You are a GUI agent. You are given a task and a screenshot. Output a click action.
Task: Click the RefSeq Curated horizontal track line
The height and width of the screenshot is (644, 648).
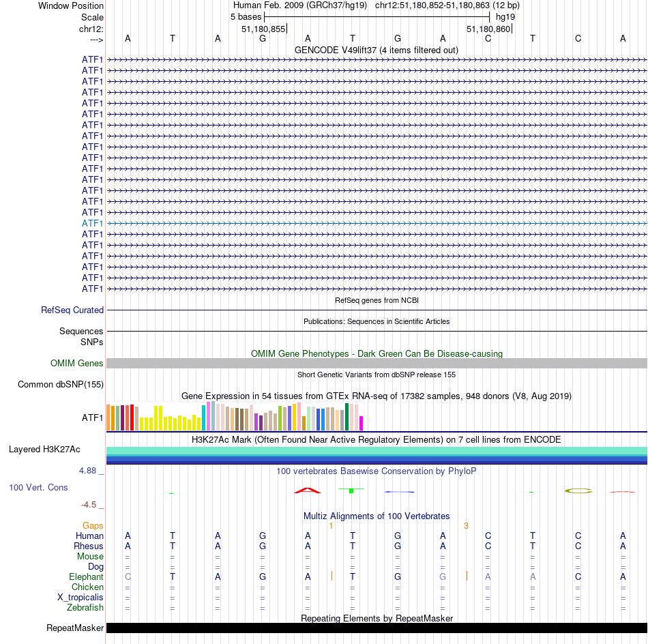click(x=377, y=310)
